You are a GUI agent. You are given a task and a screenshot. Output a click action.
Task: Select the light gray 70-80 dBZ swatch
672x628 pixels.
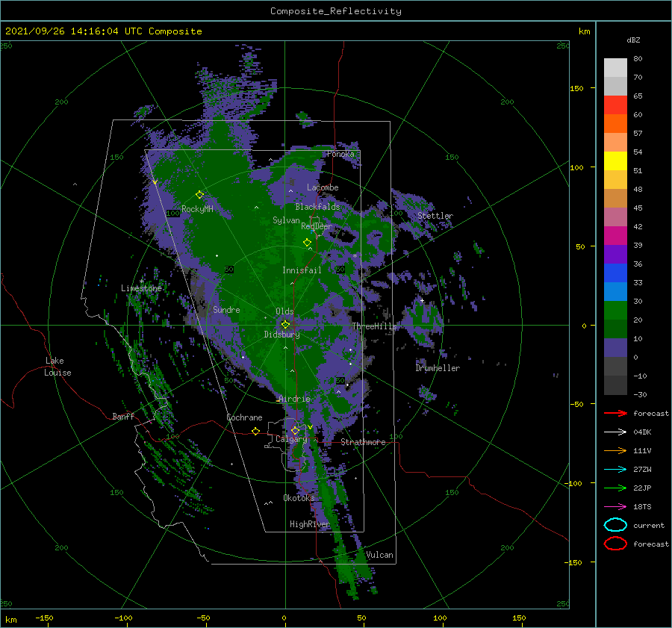coord(615,68)
